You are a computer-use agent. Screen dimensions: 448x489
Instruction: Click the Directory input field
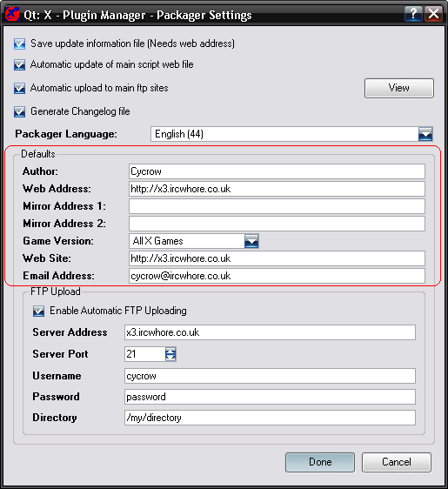tap(270, 418)
